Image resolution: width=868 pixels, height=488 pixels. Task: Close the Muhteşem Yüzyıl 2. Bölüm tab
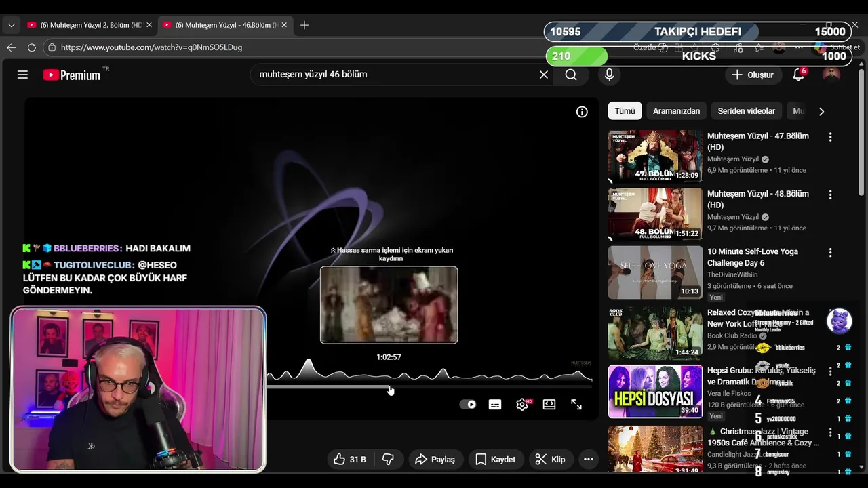coord(149,25)
